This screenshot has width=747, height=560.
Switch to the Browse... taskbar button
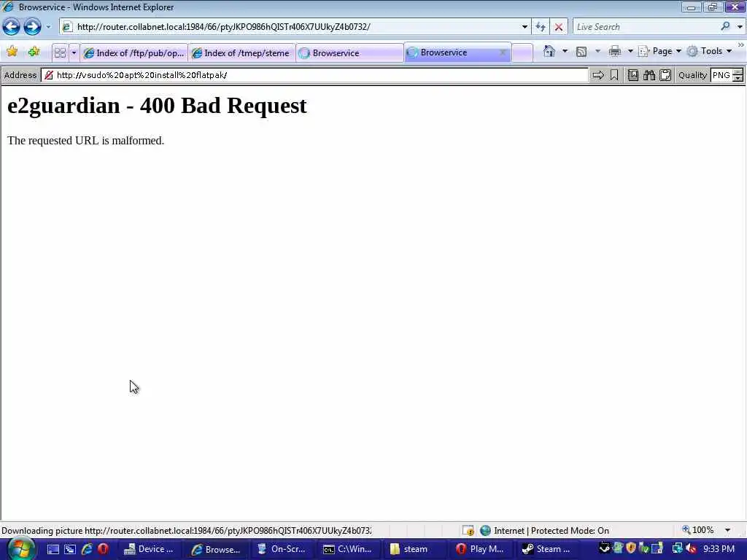point(216,549)
